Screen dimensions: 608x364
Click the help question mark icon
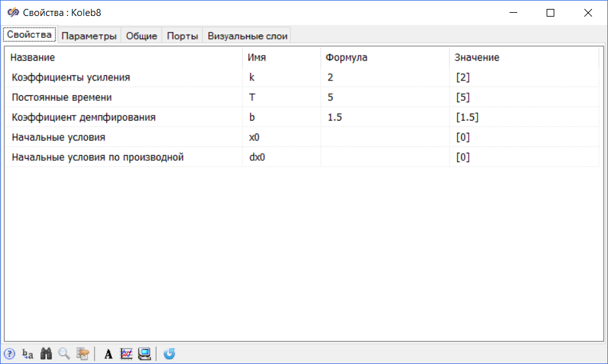(x=9, y=353)
